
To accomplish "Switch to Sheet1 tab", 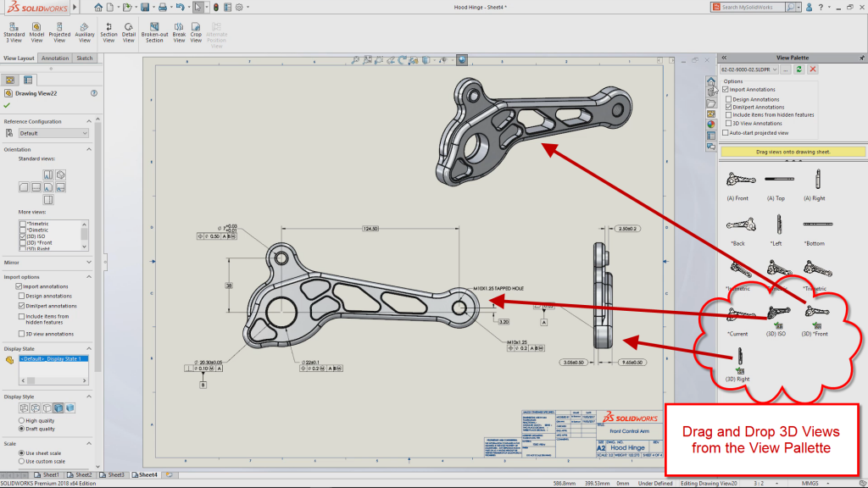I will point(47,474).
